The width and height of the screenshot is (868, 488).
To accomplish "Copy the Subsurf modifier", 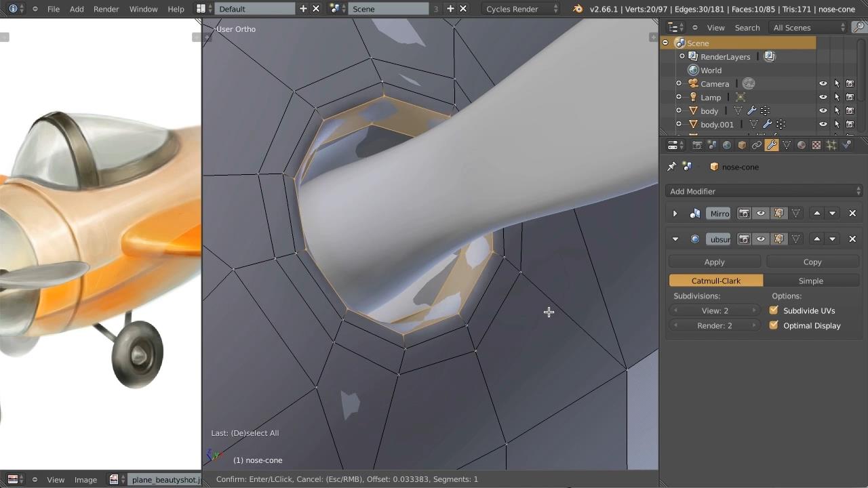I will tap(812, 262).
